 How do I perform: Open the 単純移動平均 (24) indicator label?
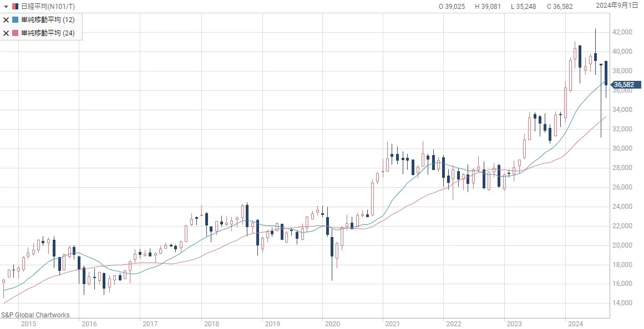point(48,33)
